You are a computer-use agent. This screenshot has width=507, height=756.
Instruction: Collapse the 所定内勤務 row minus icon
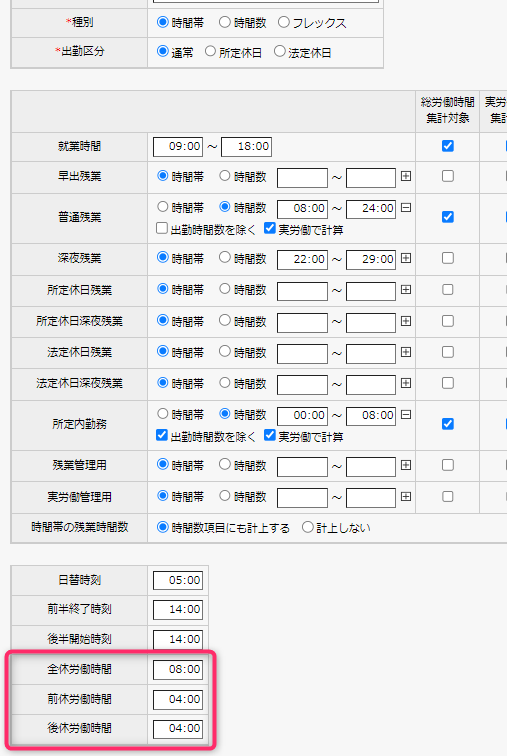406,415
